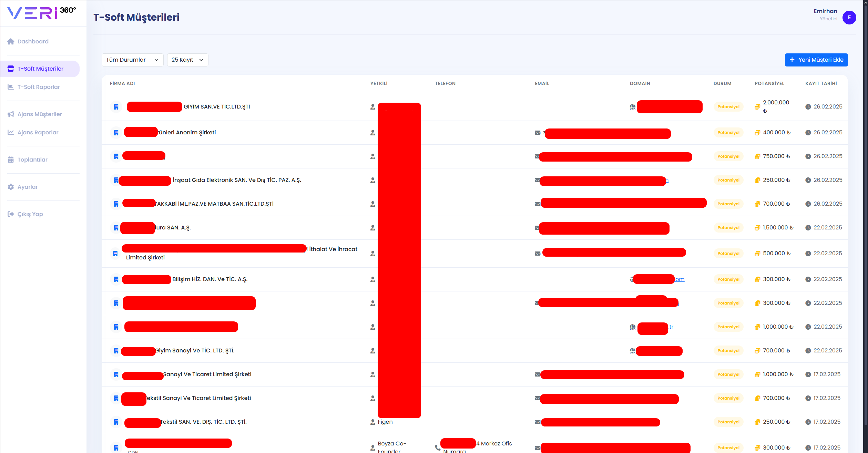Click the Ajans Raporlar line-chart icon
The image size is (868, 453).
pos(11,132)
